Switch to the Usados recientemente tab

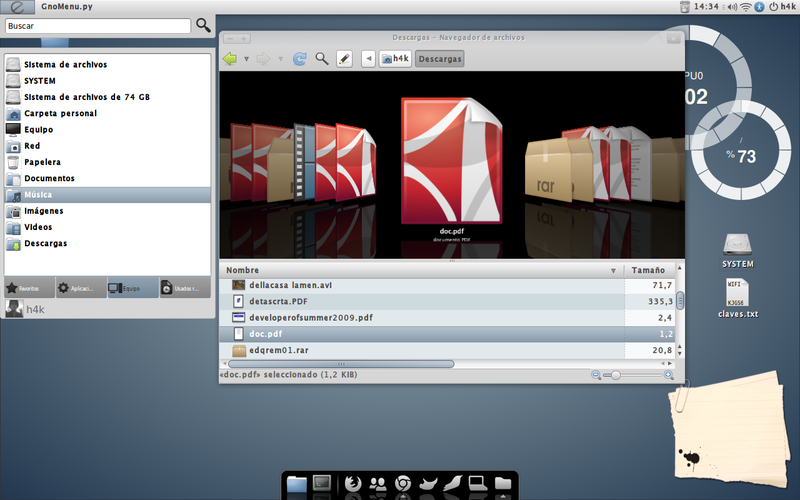click(185, 288)
